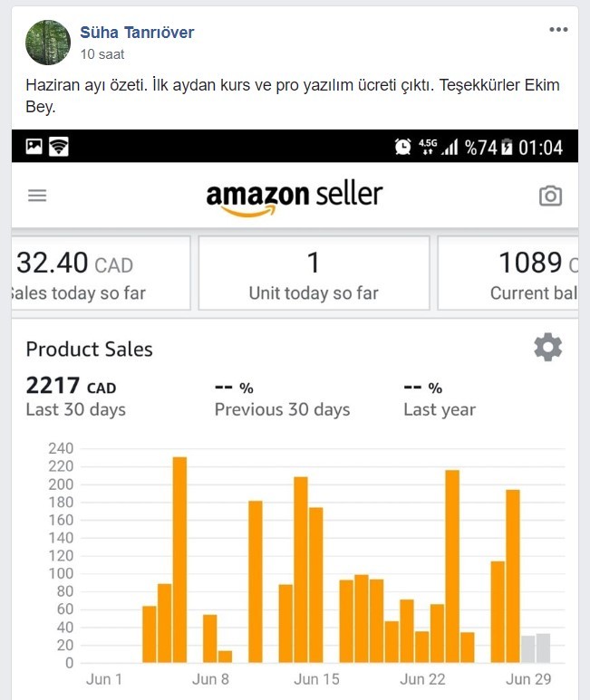Open the Unit today so far card
The width and height of the screenshot is (590, 700).
pyautogui.click(x=314, y=273)
